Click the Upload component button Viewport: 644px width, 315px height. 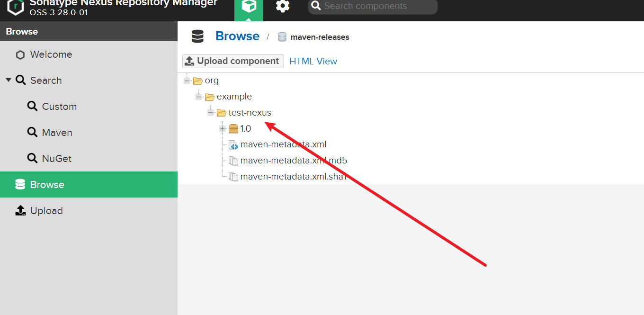[x=233, y=61]
